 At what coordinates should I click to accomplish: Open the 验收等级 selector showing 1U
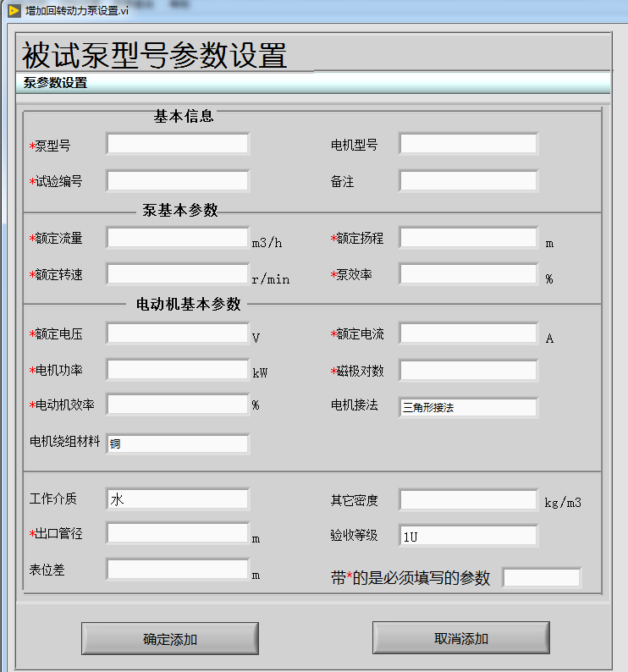click(468, 536)
